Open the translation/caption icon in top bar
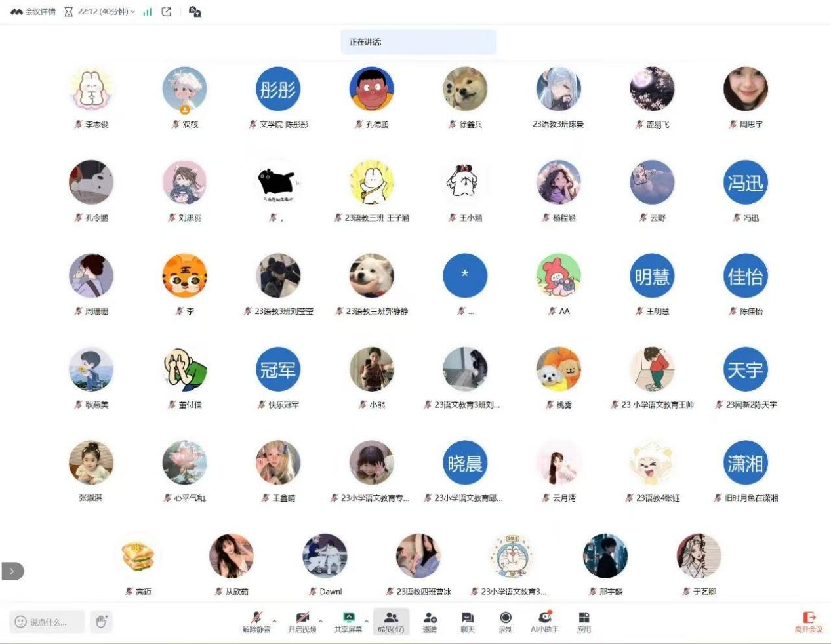This screenshot has height=644, width=831. point(195,12)
